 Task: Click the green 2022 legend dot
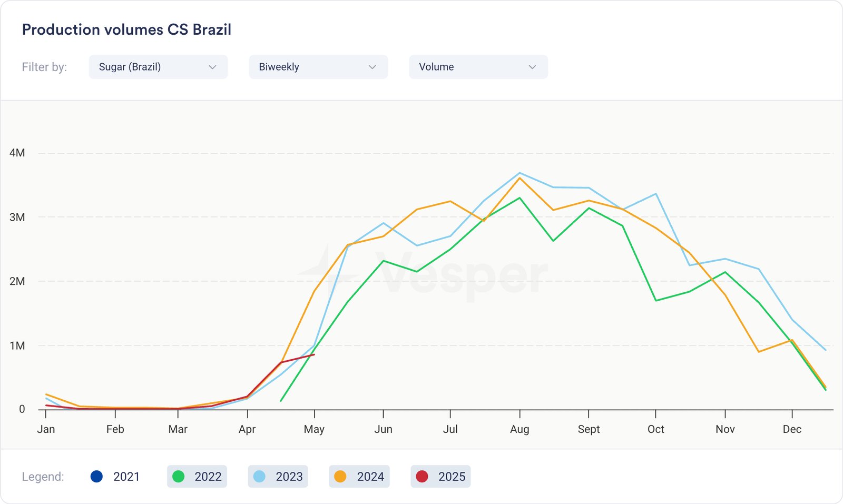coord(179,477)
